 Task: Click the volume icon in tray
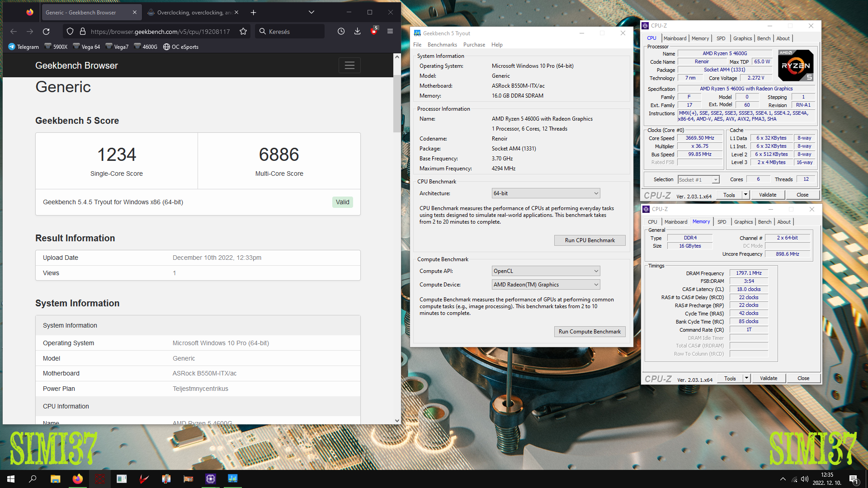tap(805, 479)
